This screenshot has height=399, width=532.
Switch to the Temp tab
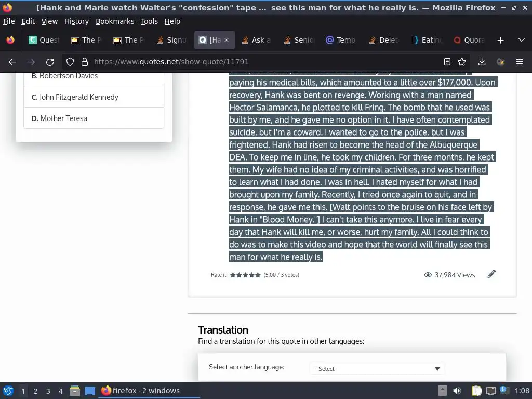(341, 40)
